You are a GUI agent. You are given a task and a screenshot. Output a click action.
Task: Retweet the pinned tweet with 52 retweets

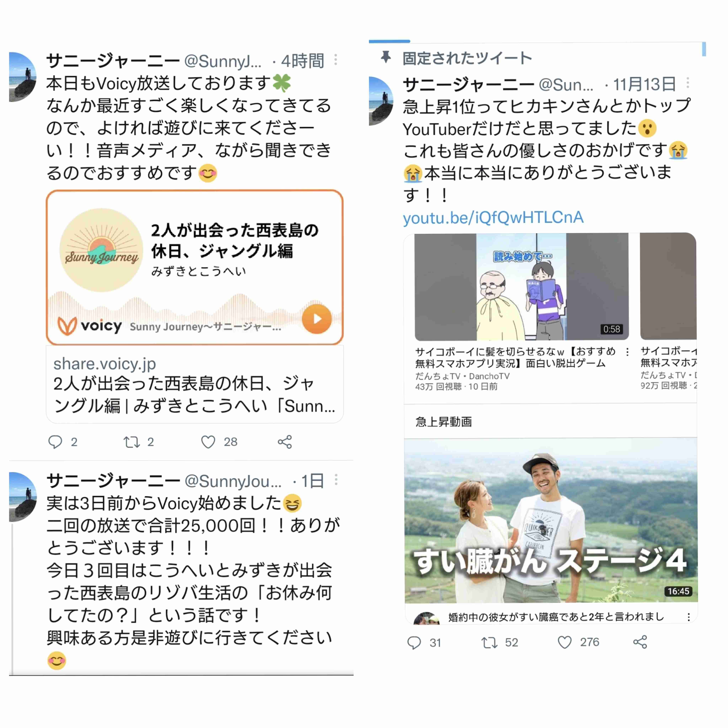(x=489, y=643)
